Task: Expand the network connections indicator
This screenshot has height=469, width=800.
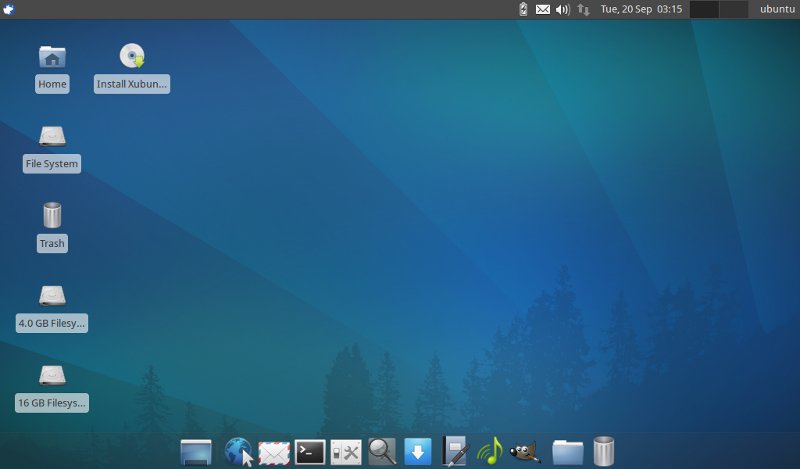Action: pyautogui.click(x=583, y=9)
